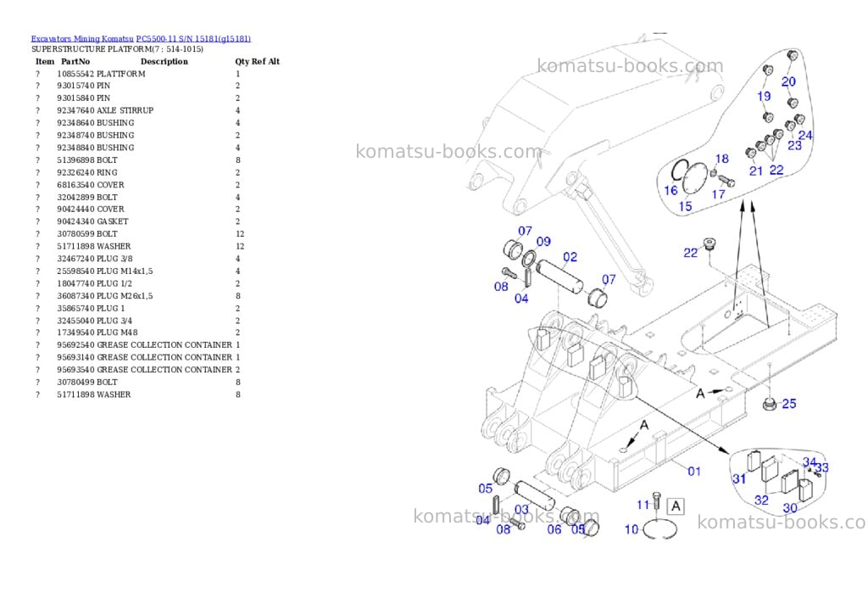Click diagram callout 19 plug label

click(764, 97)
